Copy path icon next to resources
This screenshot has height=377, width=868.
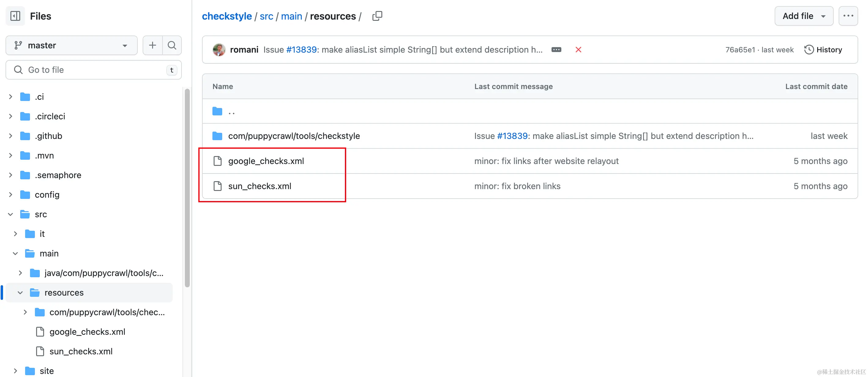[x=377, y=16]
